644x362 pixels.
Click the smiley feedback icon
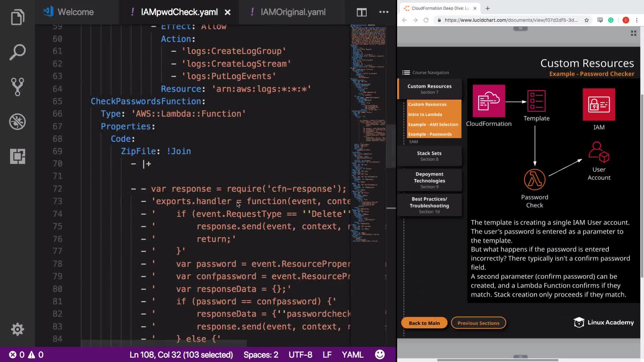point(380,355)
